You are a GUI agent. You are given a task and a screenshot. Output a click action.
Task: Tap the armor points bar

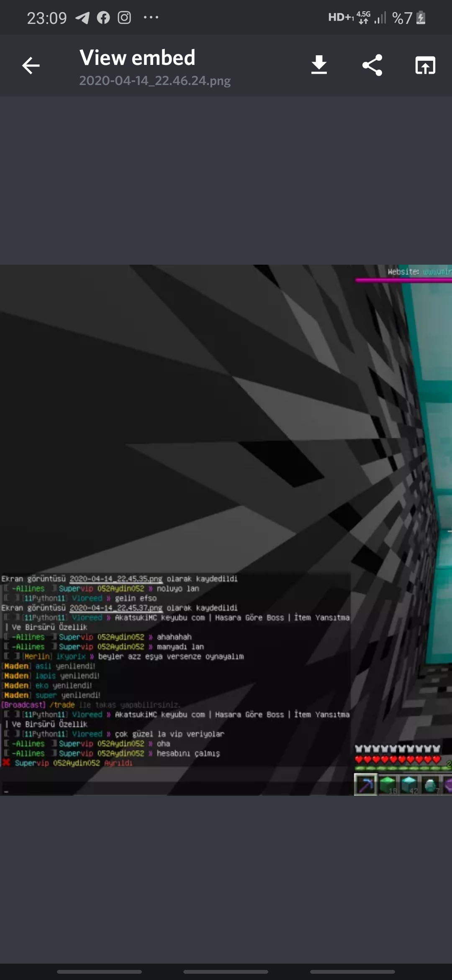[x=398, y=749]
